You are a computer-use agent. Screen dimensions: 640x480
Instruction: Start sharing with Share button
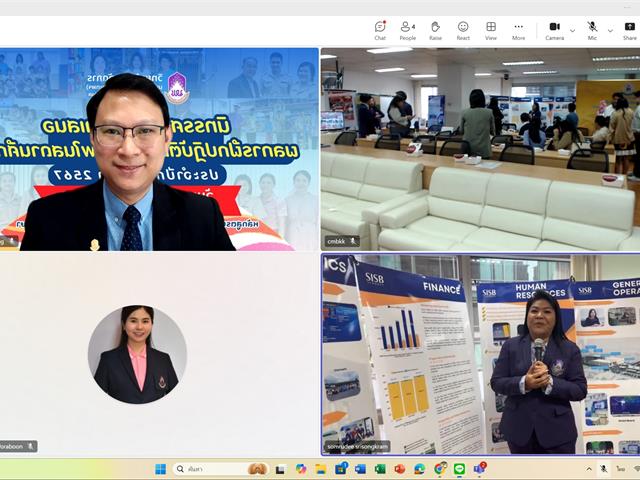click(x=629, y=31)
